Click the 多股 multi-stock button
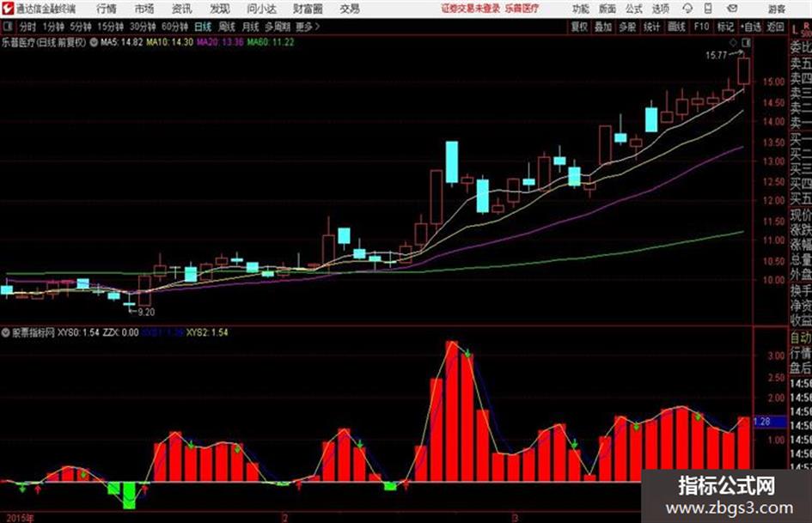The height and width of the screenshot is (523, 812). [x=627, y=27]
